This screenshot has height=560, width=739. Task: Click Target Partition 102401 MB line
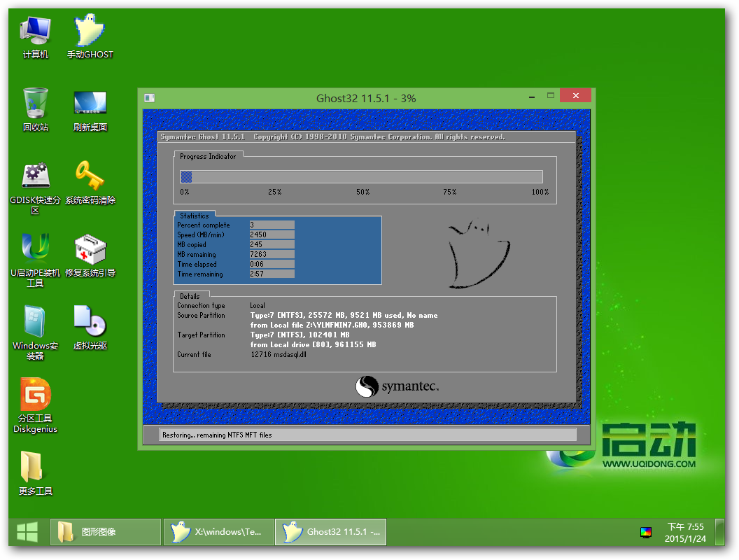[x=300, y=335]
